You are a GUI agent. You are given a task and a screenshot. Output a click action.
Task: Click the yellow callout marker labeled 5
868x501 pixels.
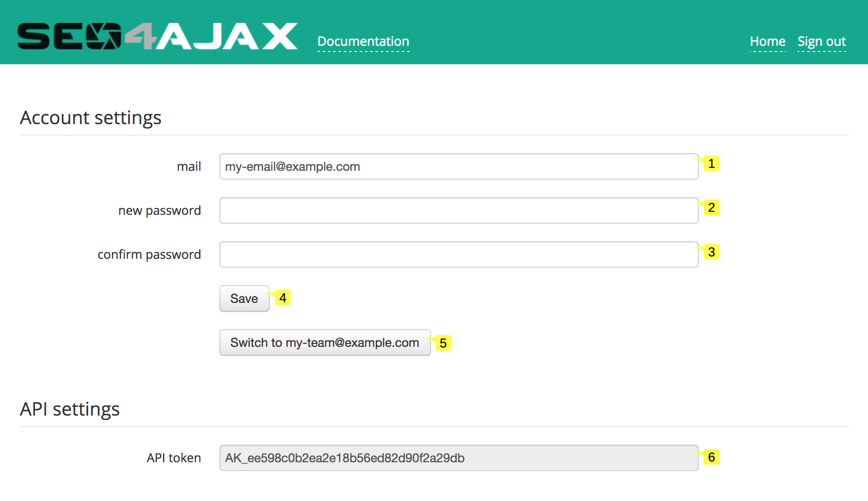[x=443, y=343]
